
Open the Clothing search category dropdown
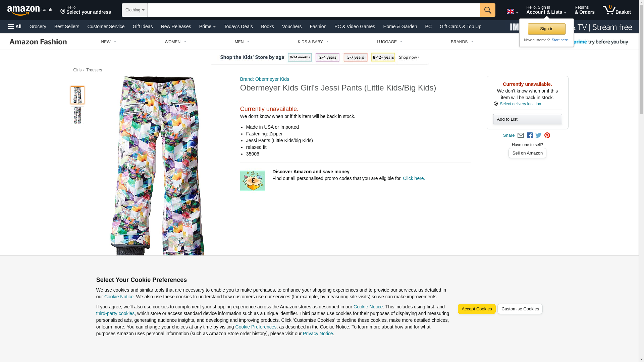135,10
